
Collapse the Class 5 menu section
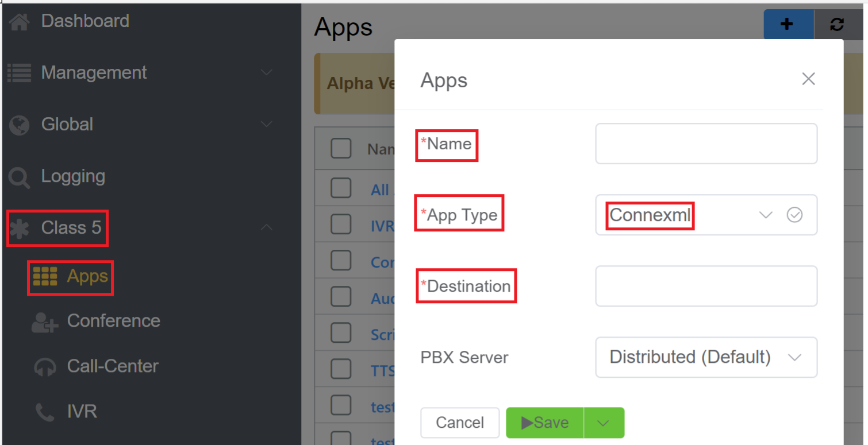(266, 227)
